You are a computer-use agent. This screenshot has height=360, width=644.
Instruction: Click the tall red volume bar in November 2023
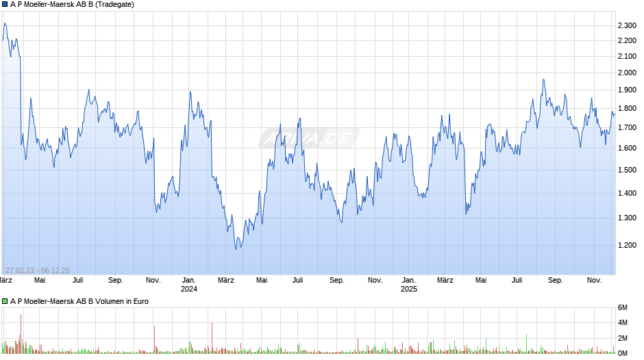pyautogui.click(x=154, y=339)
